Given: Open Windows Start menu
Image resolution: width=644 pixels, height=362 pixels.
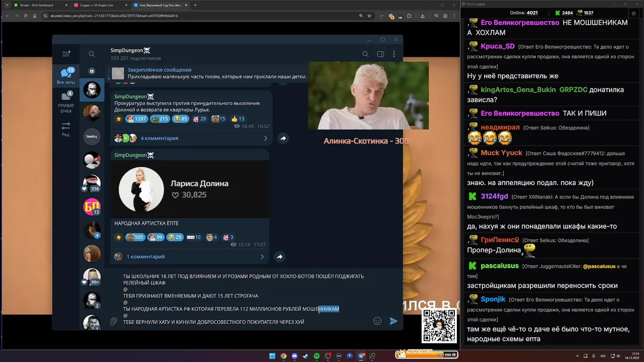Looking at the screenshot, I should pos(272,356).
